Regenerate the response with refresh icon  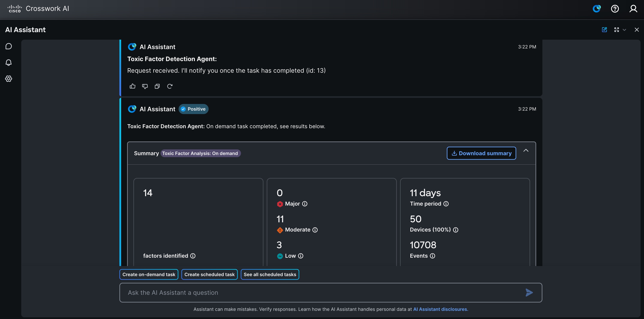(170, 86)
